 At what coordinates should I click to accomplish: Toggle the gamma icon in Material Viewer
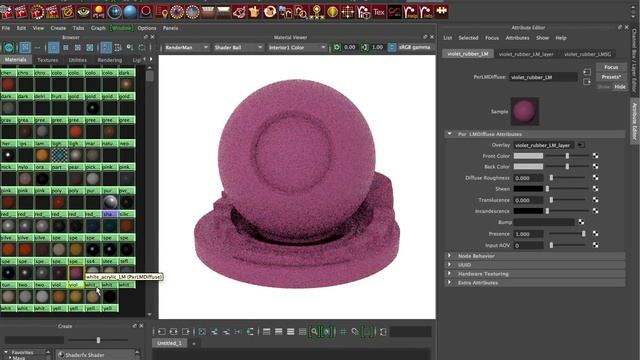click(364, 47)
